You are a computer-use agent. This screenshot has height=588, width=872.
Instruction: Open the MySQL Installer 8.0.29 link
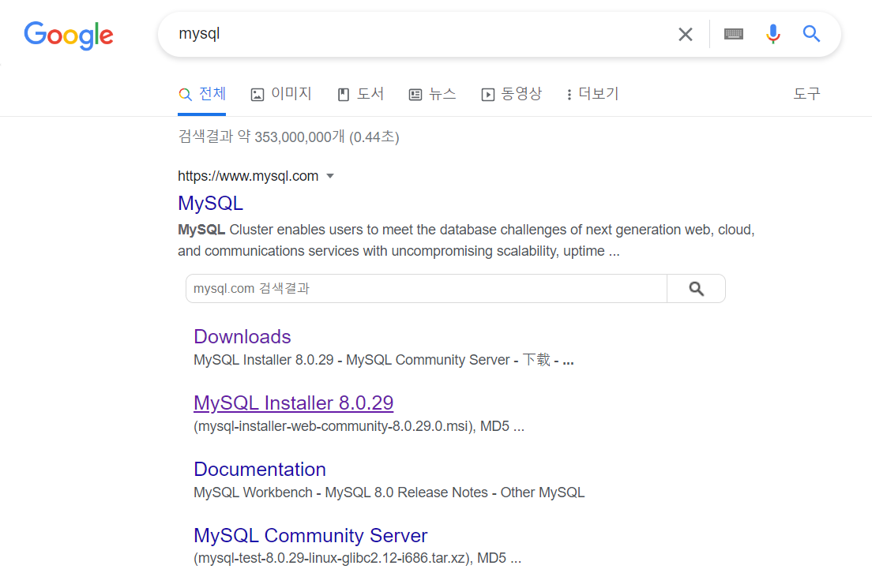(293, 403)
